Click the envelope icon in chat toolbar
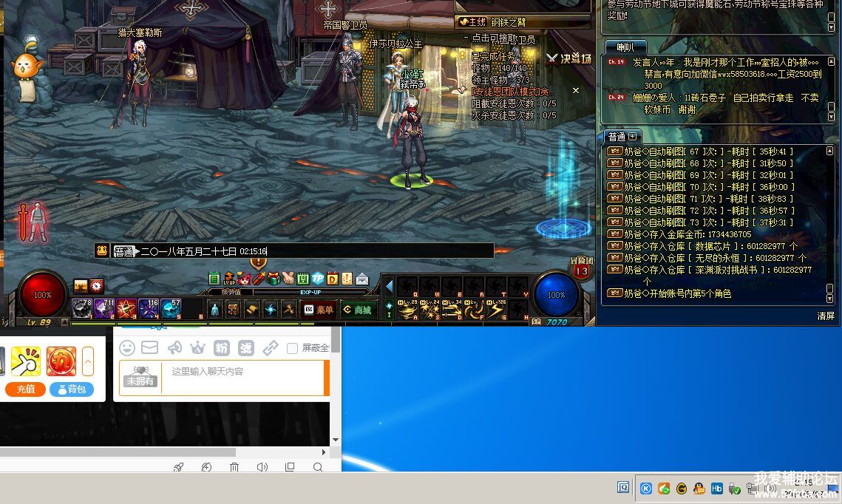The height and width of the screenshot is (504, 842). click(x=150, y=348)
